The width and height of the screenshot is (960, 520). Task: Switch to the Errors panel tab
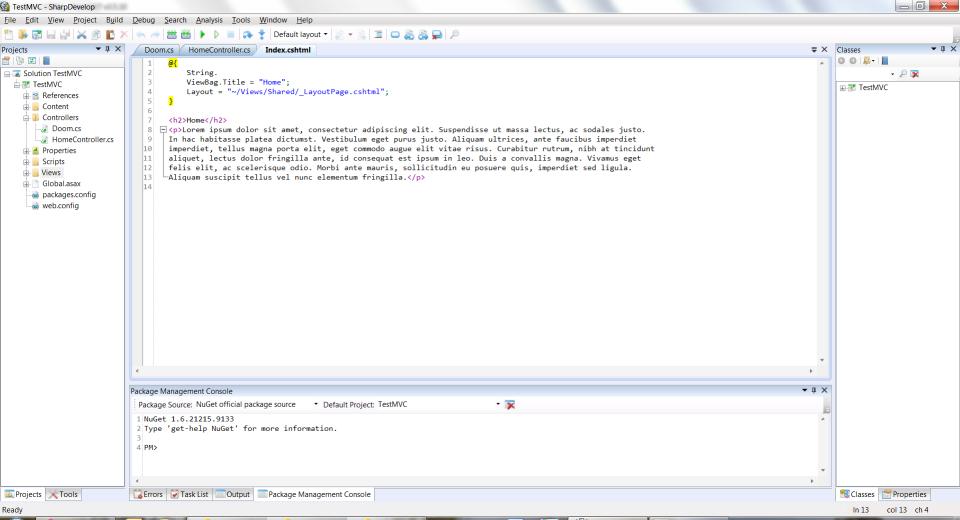click(148, 494)
